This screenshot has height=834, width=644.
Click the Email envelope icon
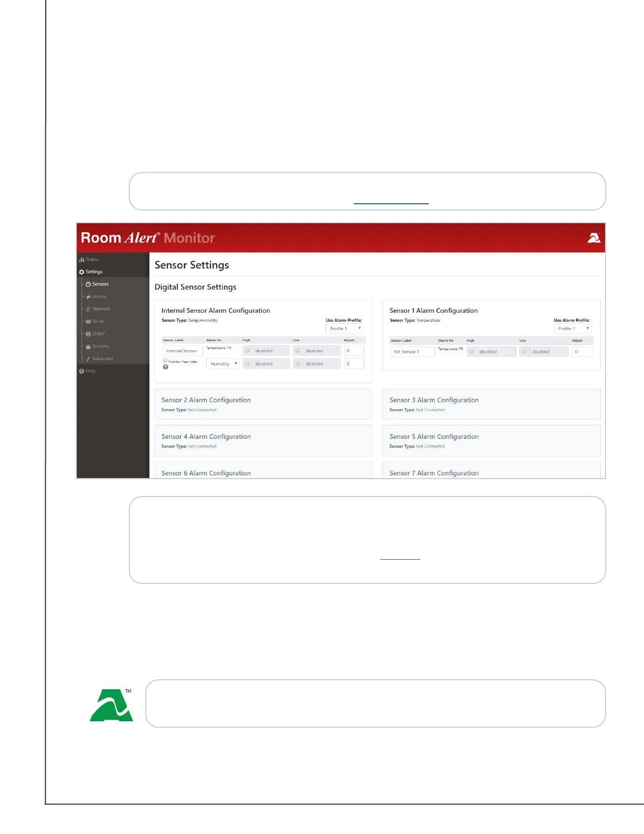click(x=88, y=322)
